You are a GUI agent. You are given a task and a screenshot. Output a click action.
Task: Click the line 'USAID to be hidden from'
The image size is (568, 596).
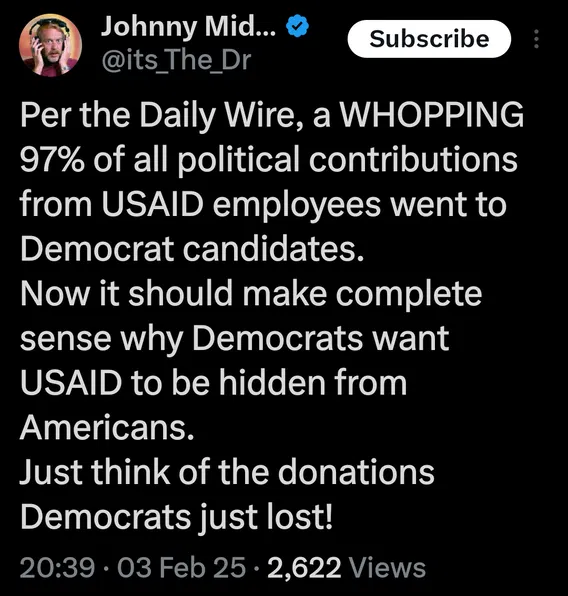click(213, 382)
